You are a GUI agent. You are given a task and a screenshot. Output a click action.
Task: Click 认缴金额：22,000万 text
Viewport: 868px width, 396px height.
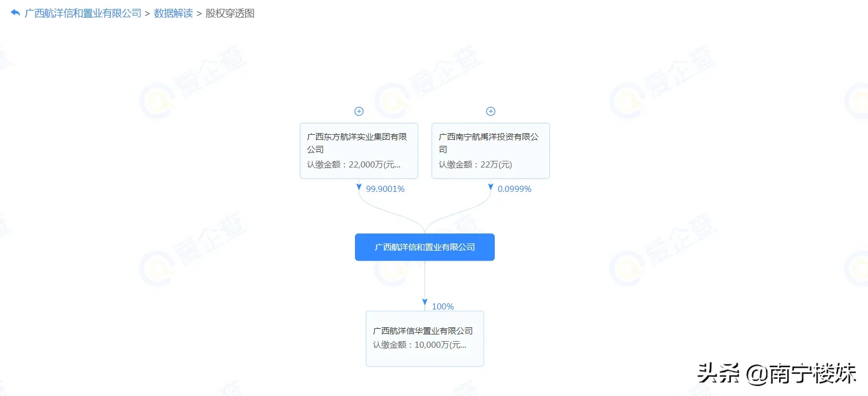(354, 165)
